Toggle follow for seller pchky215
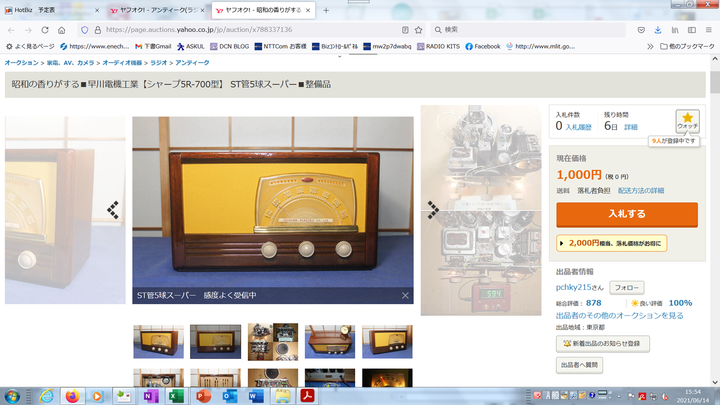720x405 pixels. pos(627,288)
